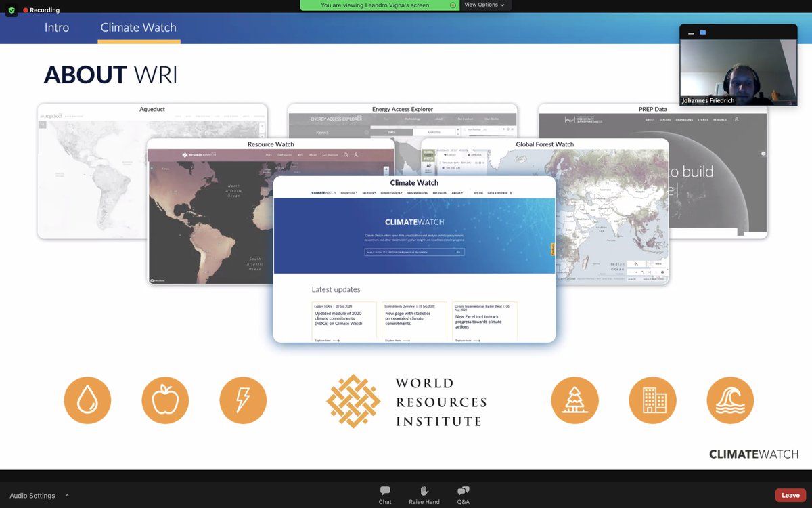Open the Sectors dropdown in the Climate Watch nav

tap(368, 193)
